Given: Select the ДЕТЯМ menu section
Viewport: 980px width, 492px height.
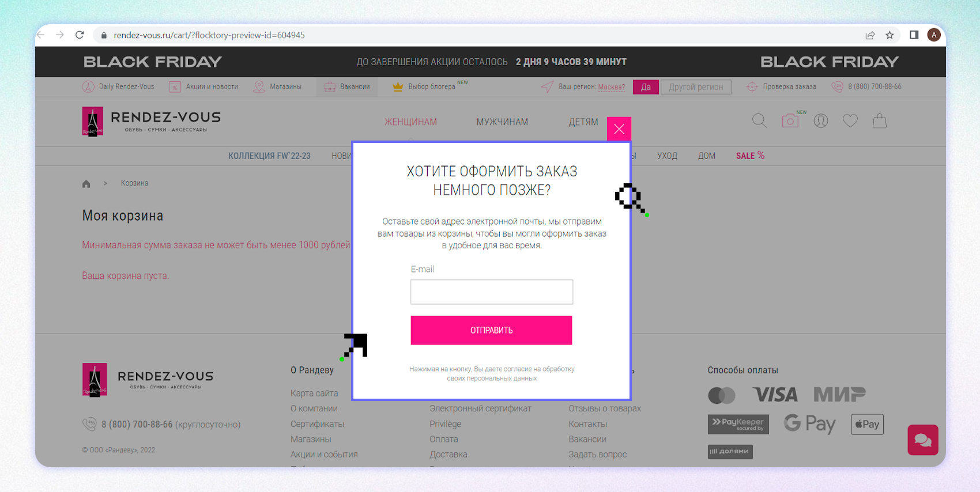Looking at the screenshot, I should 583,122.
